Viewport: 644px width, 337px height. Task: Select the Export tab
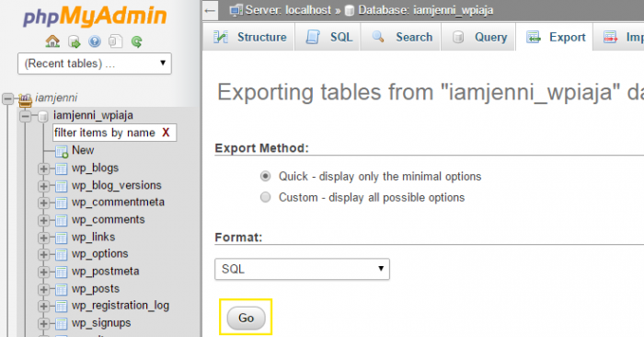tap(555, 37)
